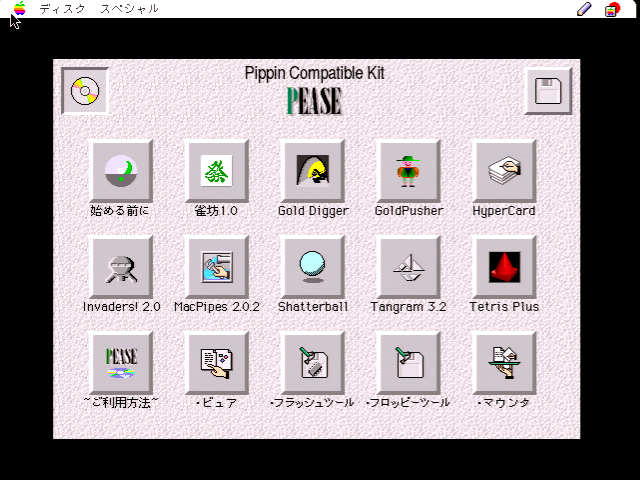
Task: Click the Shatterball label text
Action: (x=313, y=307)
